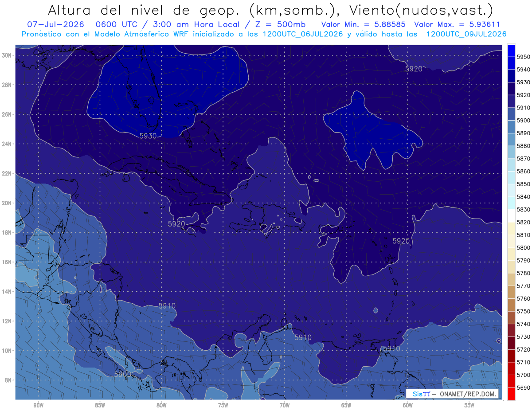Click the white swatch between 5830 and 5820
532x411 pixels.
[x=511, y=215]
